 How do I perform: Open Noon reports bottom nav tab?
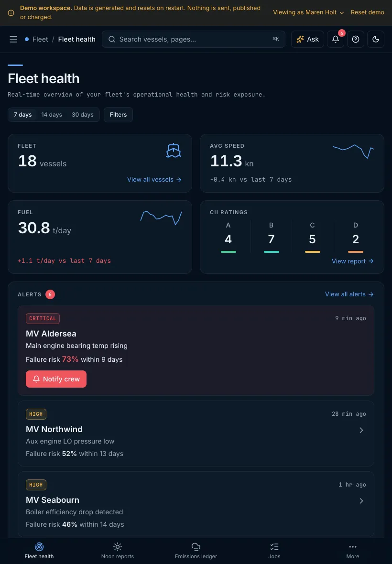[x=118, y=551]
